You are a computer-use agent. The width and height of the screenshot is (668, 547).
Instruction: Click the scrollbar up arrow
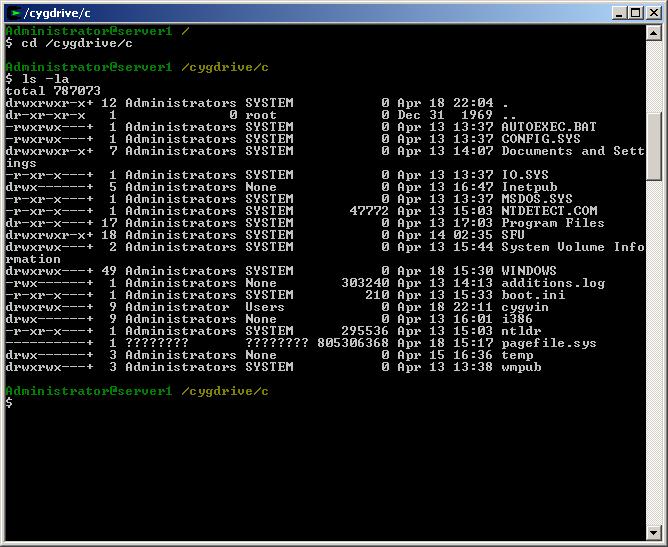(x=654, y=33)
